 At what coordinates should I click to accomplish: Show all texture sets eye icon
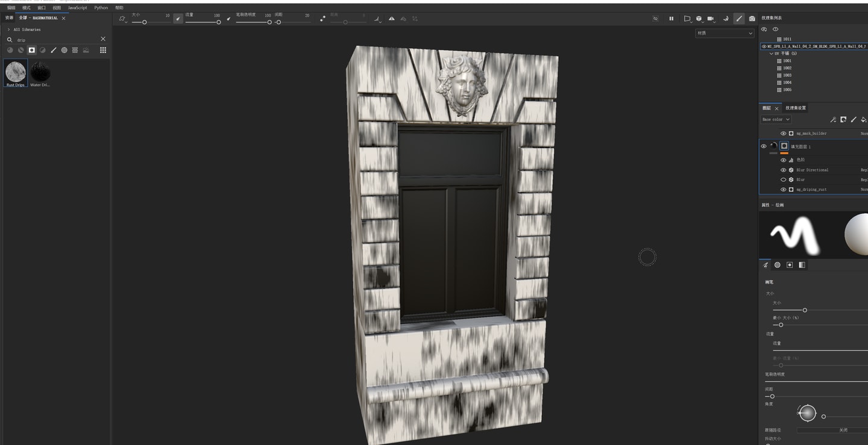point(776,29)
